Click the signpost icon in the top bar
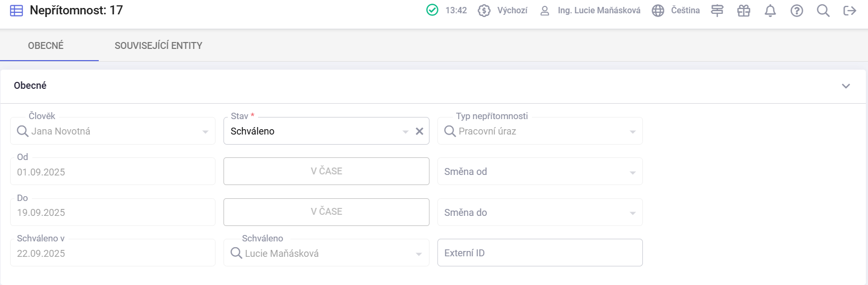 point(717,11)
